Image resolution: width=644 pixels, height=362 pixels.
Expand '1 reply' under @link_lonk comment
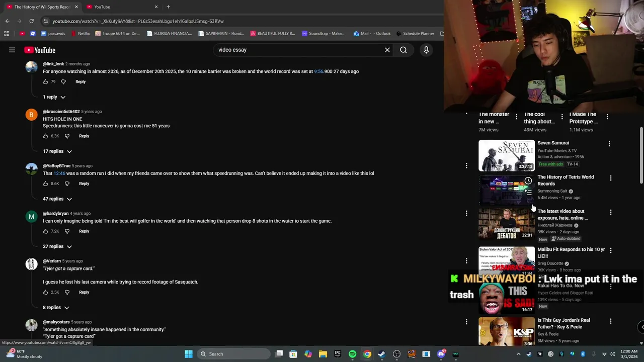pyautogui.click(x=54, y=97)
